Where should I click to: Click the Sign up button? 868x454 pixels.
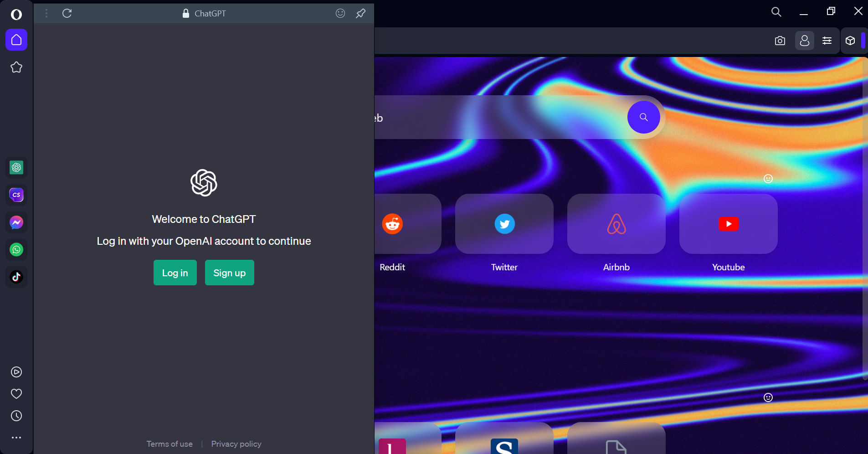click(x=230, y=273)
